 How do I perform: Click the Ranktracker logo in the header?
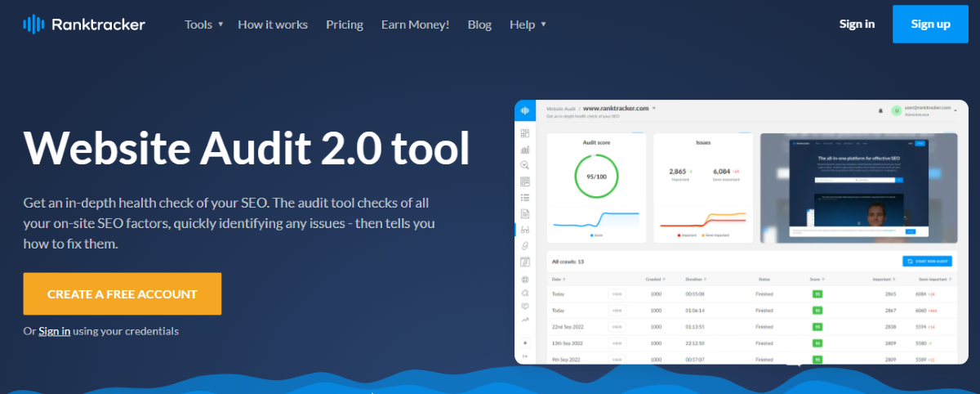point(84,25)
